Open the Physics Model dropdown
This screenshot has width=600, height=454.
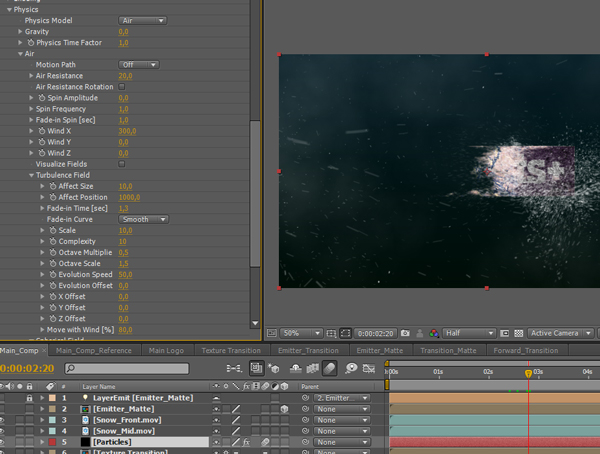(142, 20)
